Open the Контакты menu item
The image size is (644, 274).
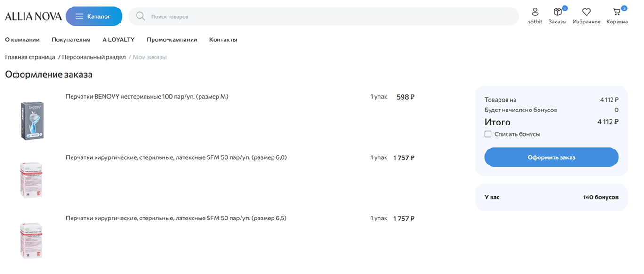223,40
